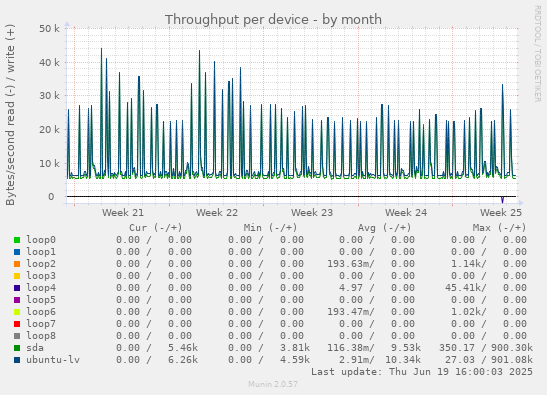The image size is (547, 395).
Task: Click the 30 k y-axis label
Action: [49, 96]
